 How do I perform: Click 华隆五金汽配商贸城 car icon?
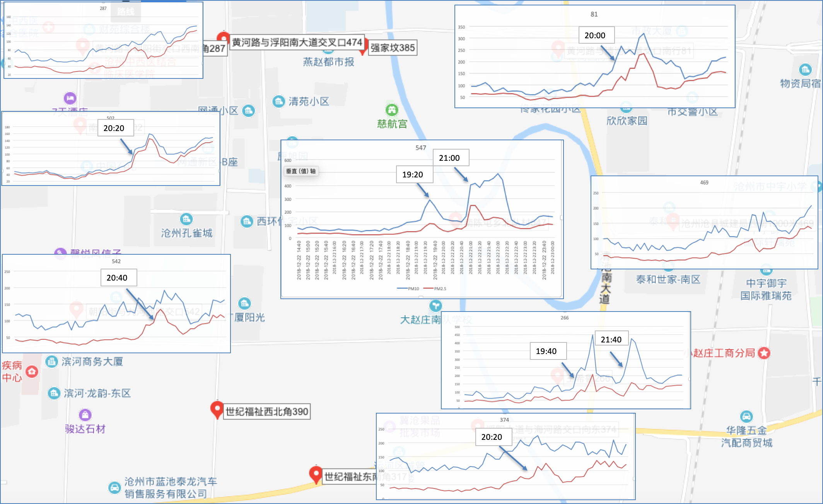point(746,417)
